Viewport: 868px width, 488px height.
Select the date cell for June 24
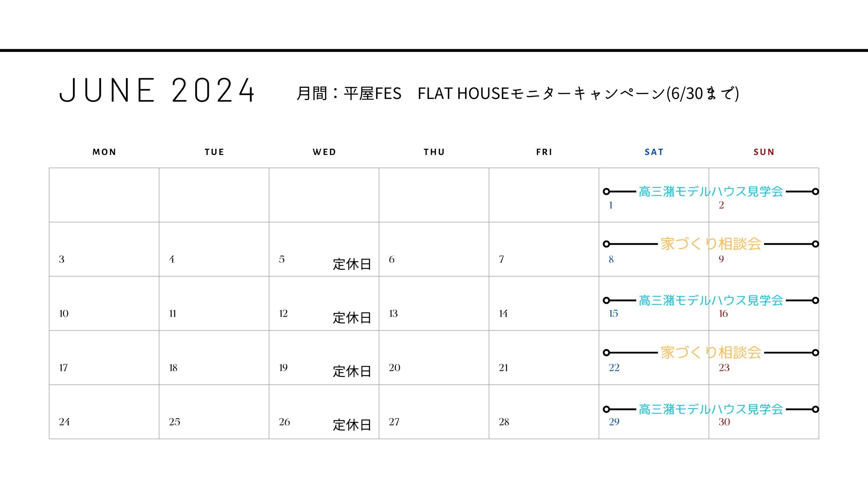click(104, 412)
